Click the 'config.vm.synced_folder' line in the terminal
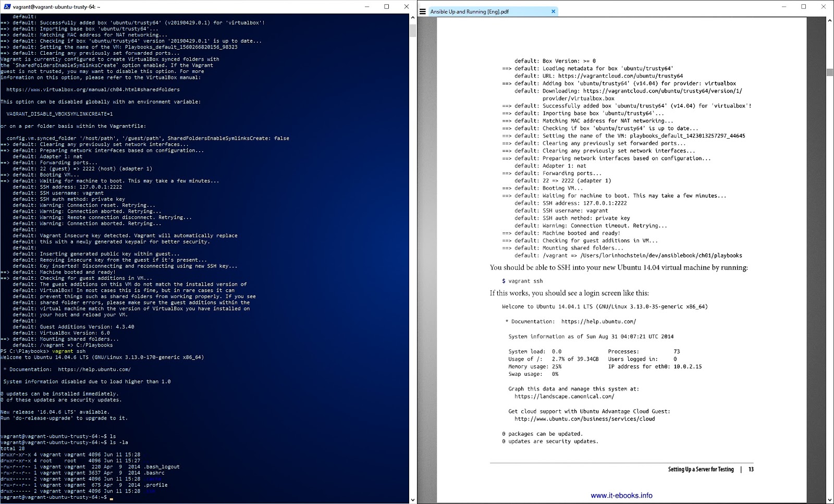 148,138
